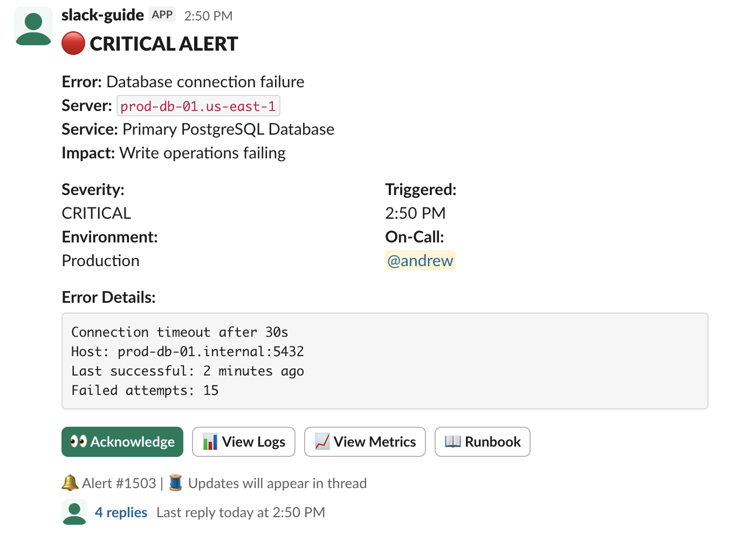Click the 2:50 PM message timestamp
Screen dimensions: 756x542
pos(208,16)
